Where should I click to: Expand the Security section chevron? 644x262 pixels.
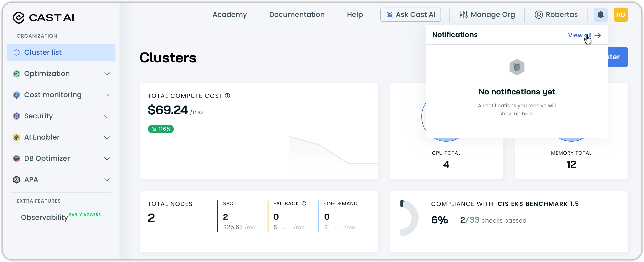point(107,116)
